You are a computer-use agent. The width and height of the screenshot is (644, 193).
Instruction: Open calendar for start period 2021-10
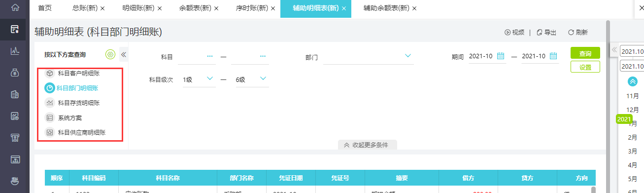point(501,56)
